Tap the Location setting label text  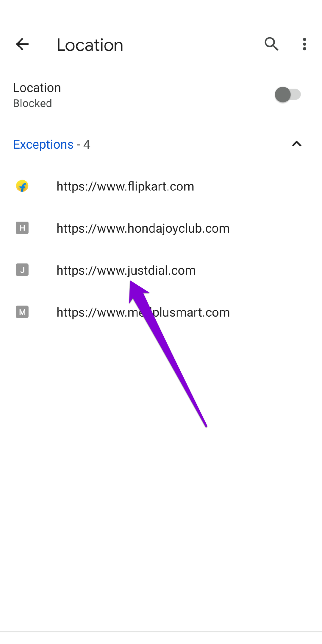click(x=37, y=88)
